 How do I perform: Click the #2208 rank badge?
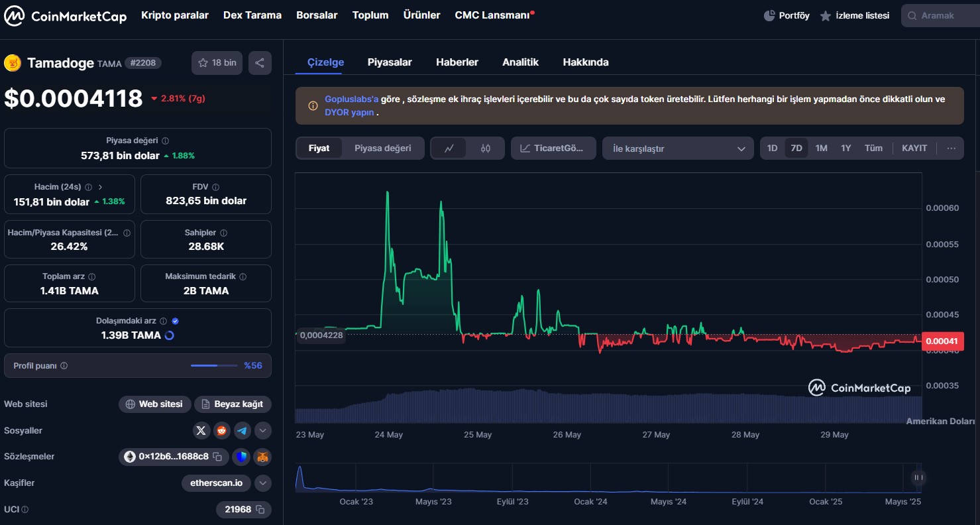[x=143, y=63]
